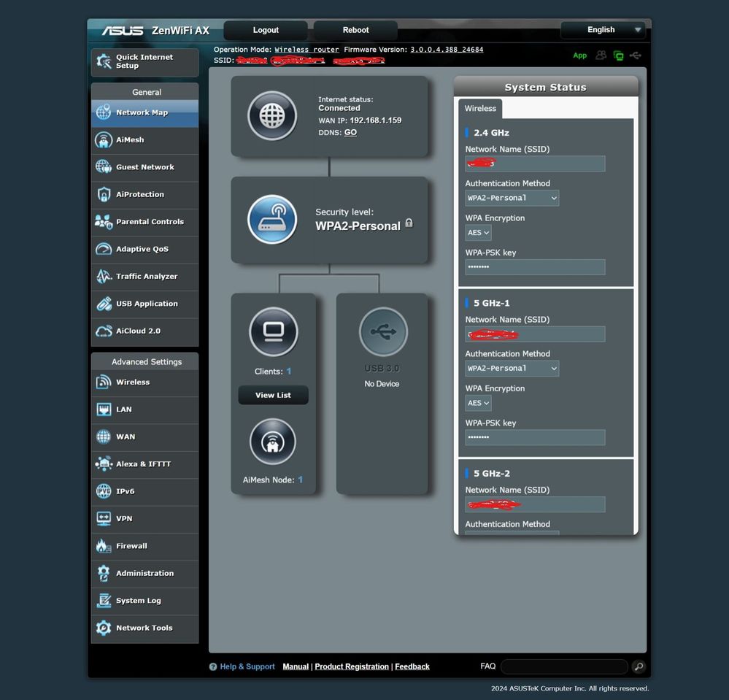Click the Help & Support question icon

tap(212, 666)
